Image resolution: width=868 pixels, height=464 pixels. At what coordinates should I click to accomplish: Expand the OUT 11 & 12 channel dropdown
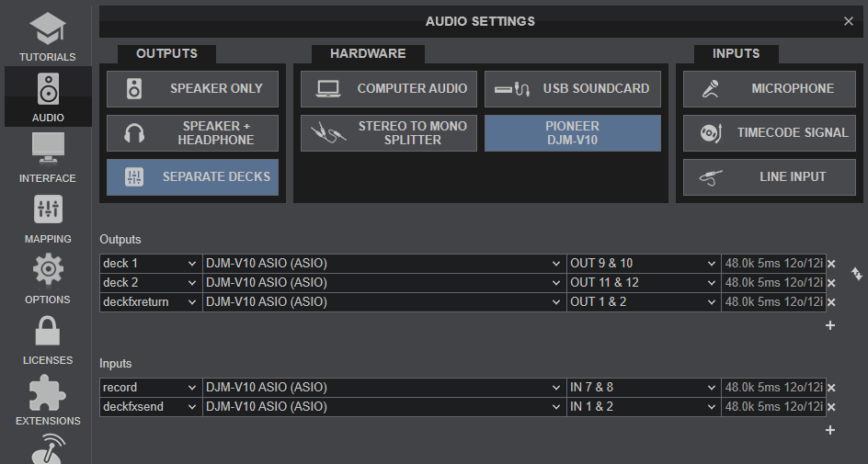(x=644, y=283)
